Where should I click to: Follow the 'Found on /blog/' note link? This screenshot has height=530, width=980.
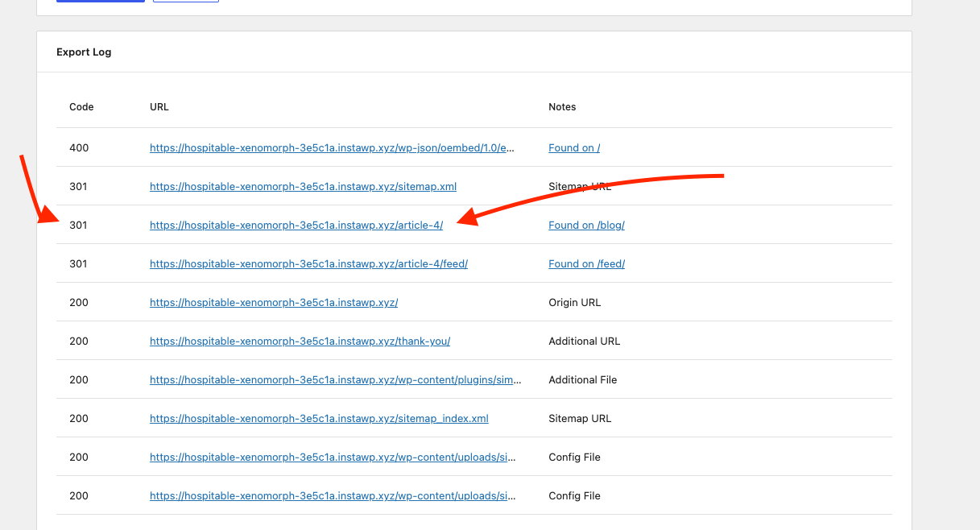(586, 225)
